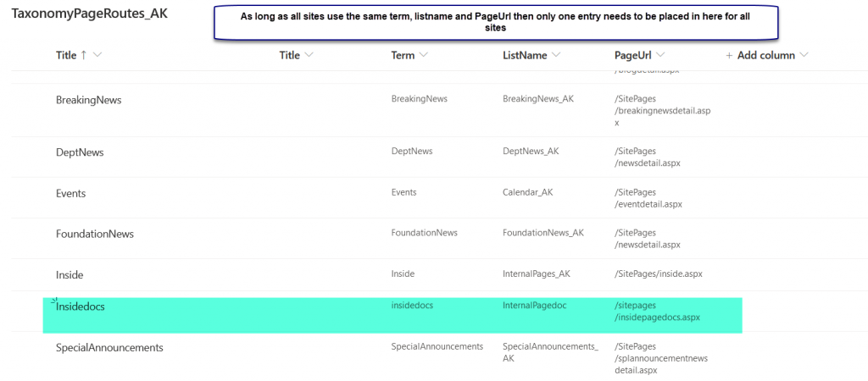Screen dimensions: 868x381
Task: Expand the Add column chevron
Action: coord(804,55)
